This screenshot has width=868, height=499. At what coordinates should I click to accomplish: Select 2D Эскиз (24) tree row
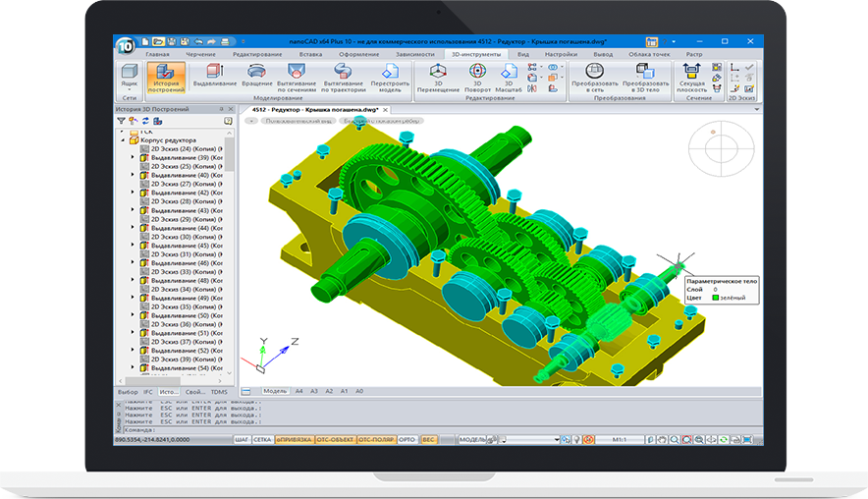click(x=181, y=149)
